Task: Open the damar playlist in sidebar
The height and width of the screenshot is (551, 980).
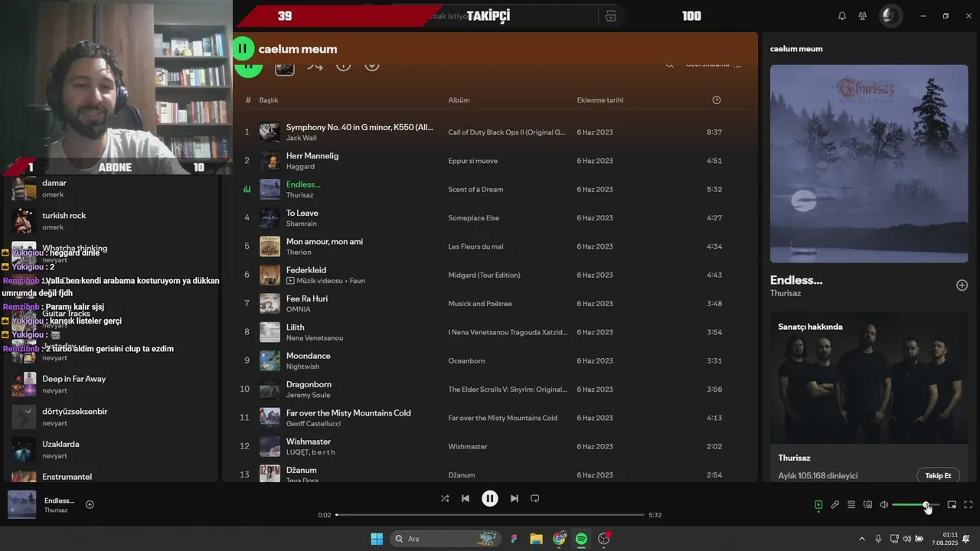Action: (x=111, y=188)
